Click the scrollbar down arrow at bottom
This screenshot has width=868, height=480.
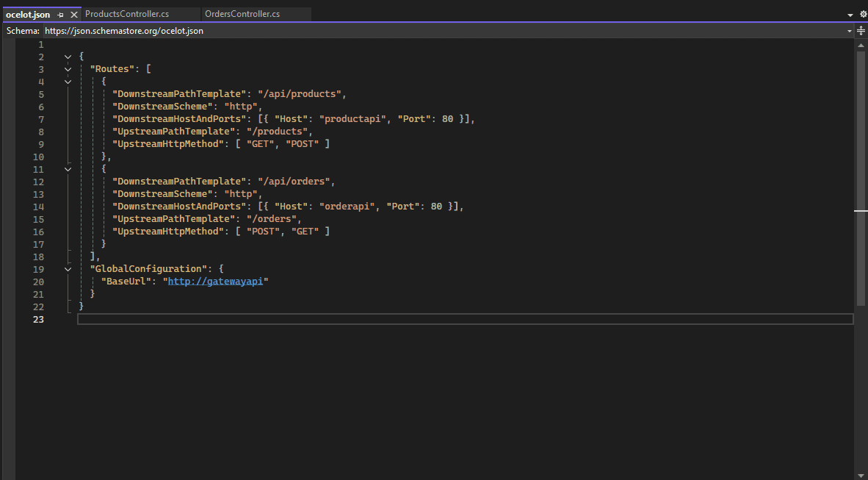coord(861,475)
